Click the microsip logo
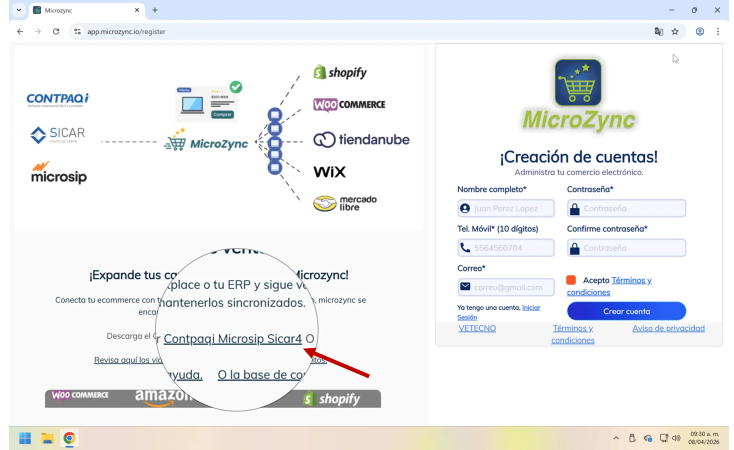Image resolution: width=734 pixels, height=450 pixels. click(x=59, y=173)
